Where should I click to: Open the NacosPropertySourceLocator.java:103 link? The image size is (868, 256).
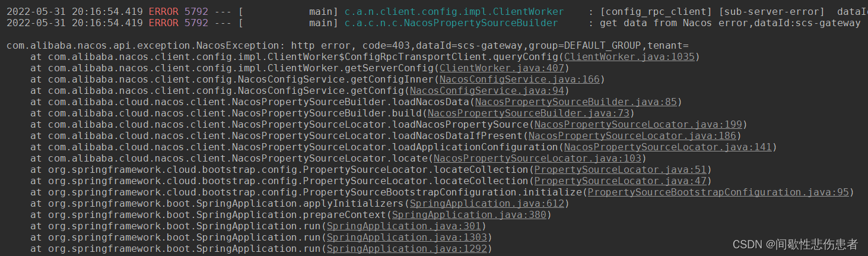[538, 159]
